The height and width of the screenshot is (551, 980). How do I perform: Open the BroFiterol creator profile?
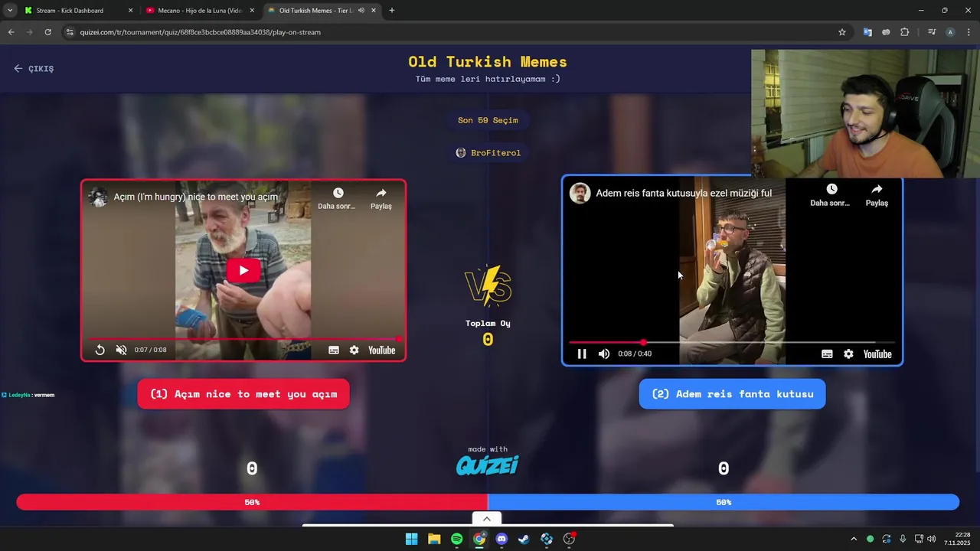click(x=488, y=153)
